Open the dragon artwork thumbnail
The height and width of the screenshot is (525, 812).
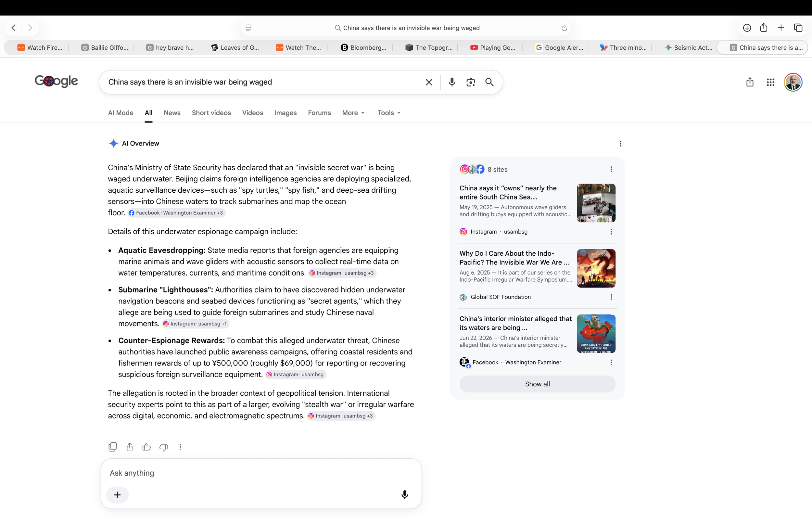click(x=596, y=268)
